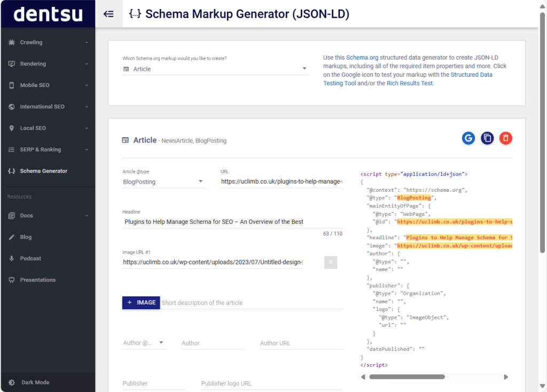547x392 pixels.
Task: Select SERP & Ranking in the sidebar
Action: [x=37, y=149]
